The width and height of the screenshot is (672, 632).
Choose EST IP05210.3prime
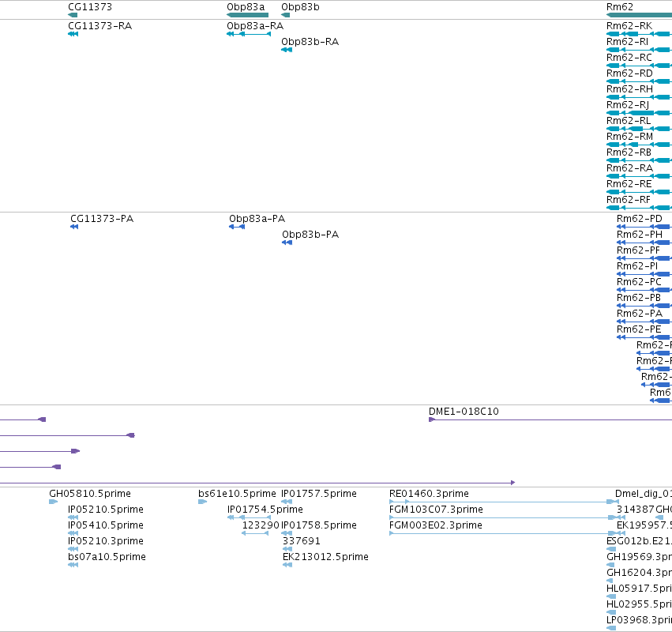click(106, 541)
